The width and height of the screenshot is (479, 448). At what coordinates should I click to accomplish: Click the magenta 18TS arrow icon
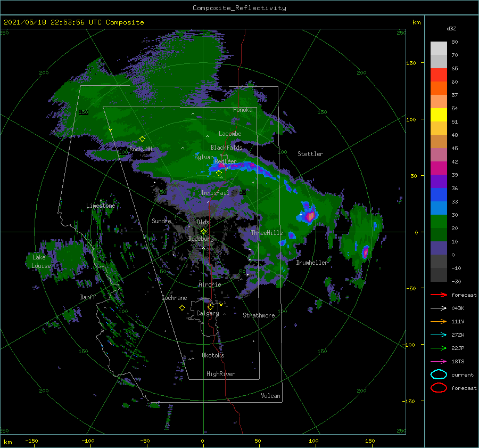click(439, 362)
